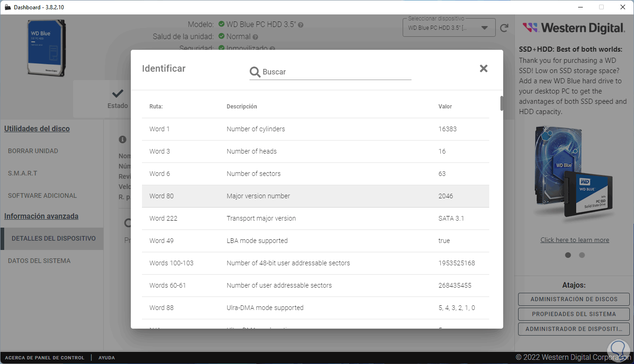
Task: Click the search magnifier icon in Identificar
Action: (255, 72)
